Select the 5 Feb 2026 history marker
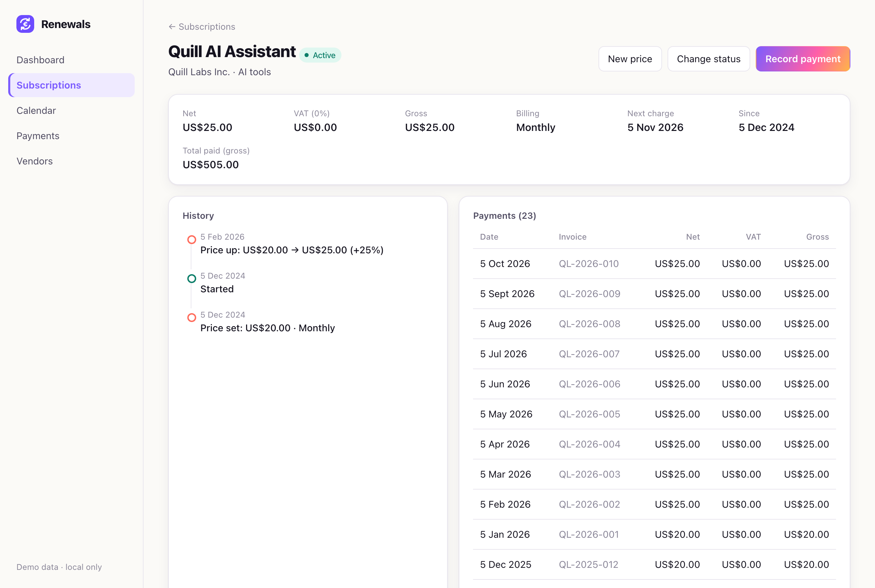This screenshot has width=875, height=588. click(x=191, y=240)
